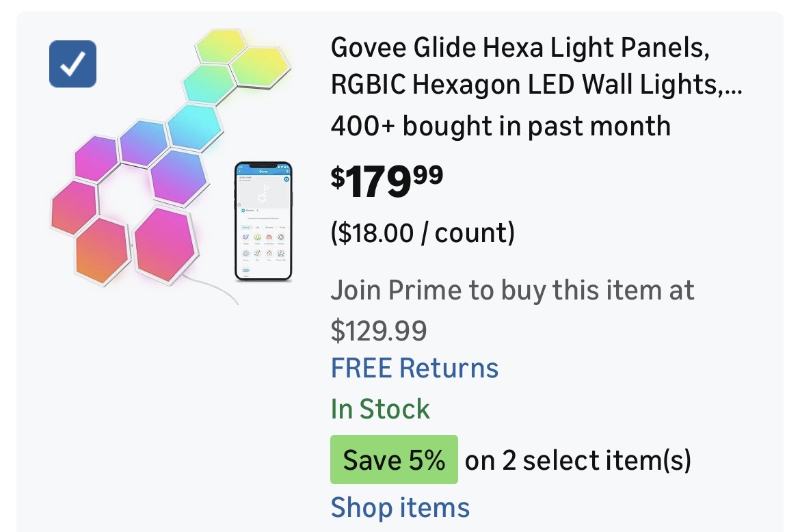Click the ($18.00 / count) unit price
This screenshot has height=532, width=800.
tap(423, 233)
